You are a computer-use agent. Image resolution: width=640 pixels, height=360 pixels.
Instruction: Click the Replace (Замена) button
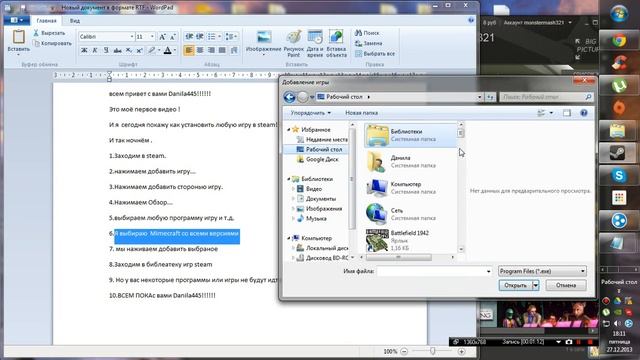[x=368, y=43]
